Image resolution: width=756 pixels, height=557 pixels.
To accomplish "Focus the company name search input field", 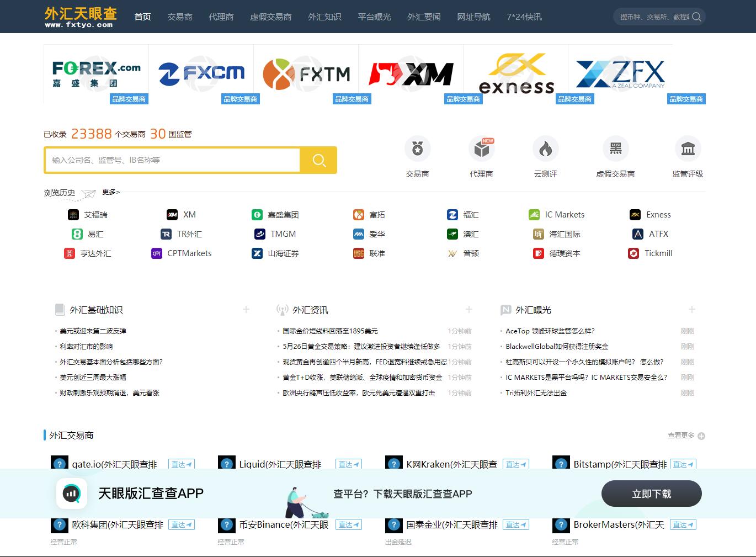I will click(172, 160).
